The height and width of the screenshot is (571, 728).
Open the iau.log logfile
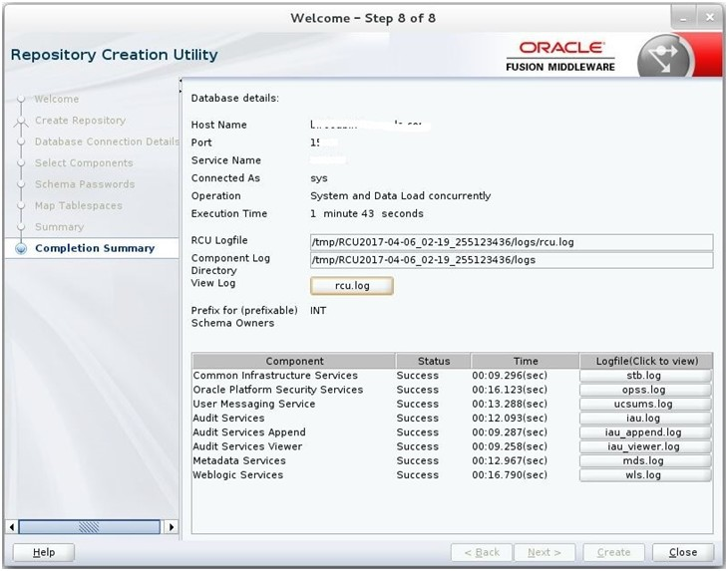pyautogui.click(x=645, y=418)
